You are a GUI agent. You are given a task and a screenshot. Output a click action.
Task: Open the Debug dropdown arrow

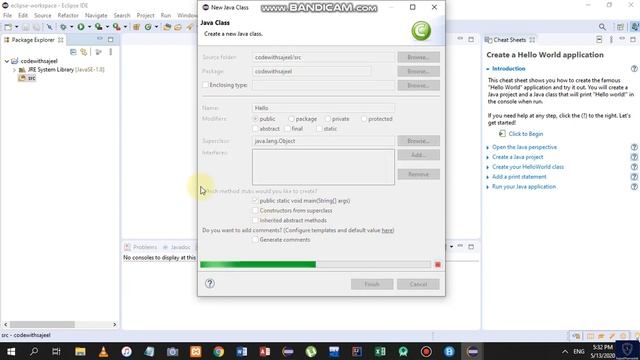tap(71, 27)
